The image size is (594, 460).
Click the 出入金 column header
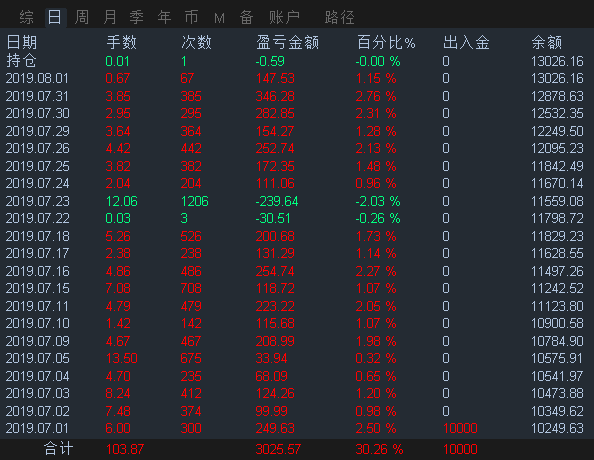point(466,42)
